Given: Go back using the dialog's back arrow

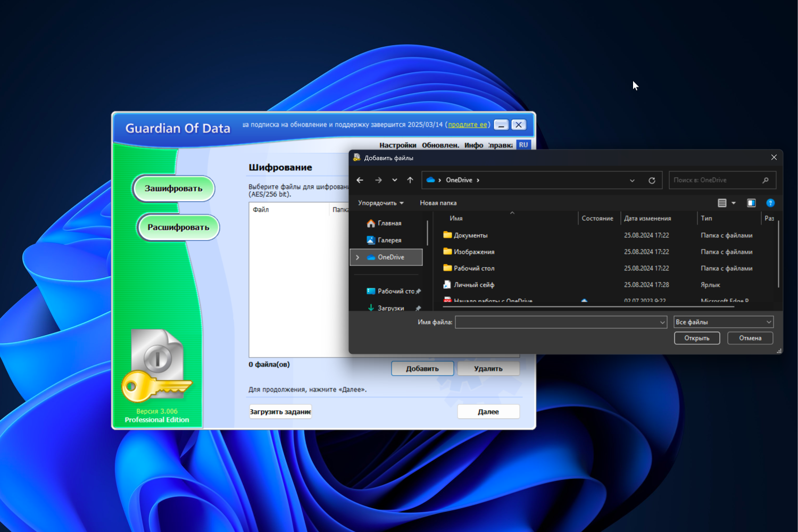Looking at the screenshot, I should 360,180.
